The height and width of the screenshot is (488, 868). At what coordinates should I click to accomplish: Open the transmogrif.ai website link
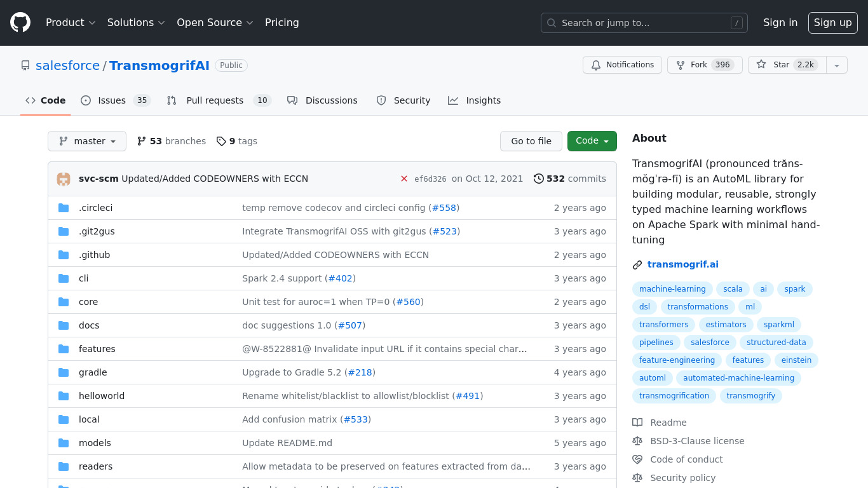point(683,264)
